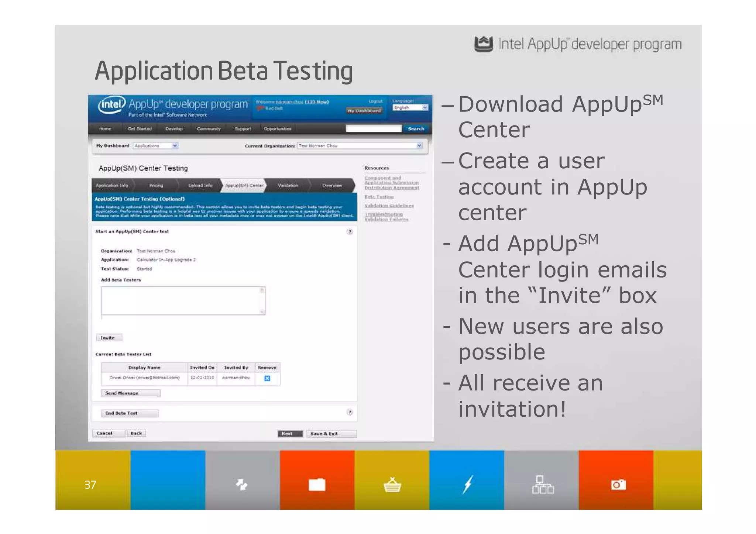Open the Component and Application Submission Distribution Agreement link

pos(392,183)
